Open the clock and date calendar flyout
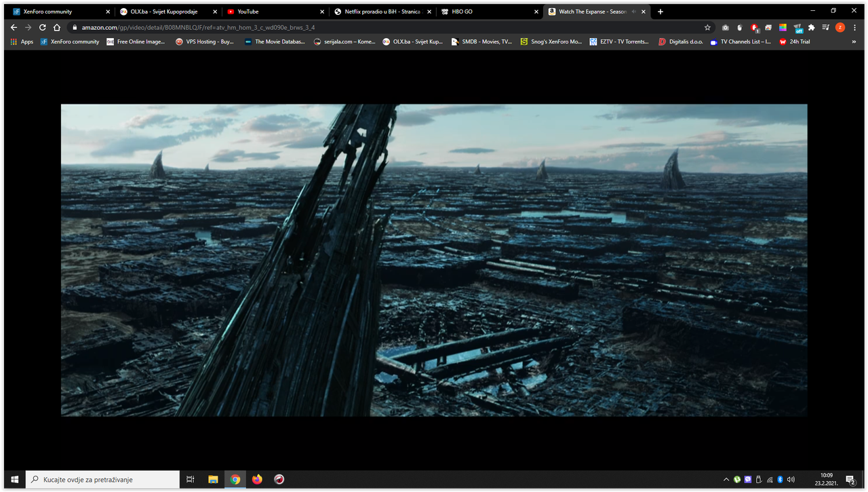The width and height of the screenshot is (868, 492). pyautogui.click(x=826, y=480)
